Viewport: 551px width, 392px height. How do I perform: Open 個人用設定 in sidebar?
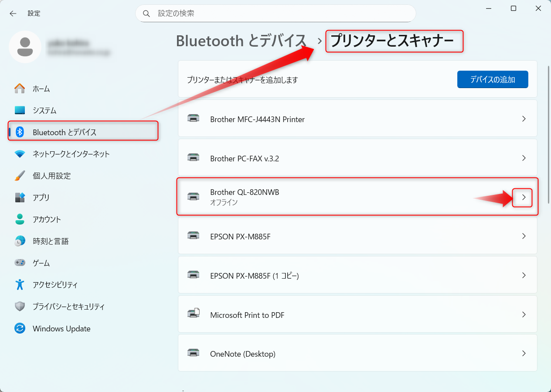(51, 176)
